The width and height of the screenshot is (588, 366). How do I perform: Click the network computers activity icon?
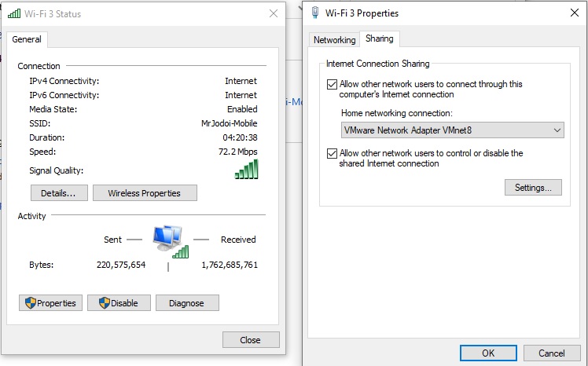168,240
